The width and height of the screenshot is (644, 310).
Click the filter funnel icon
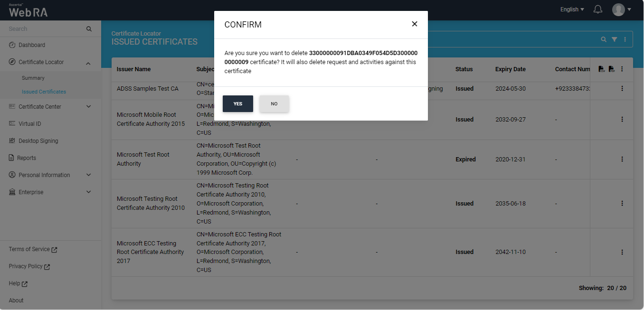pyautogui.click(x=615, y=39)
